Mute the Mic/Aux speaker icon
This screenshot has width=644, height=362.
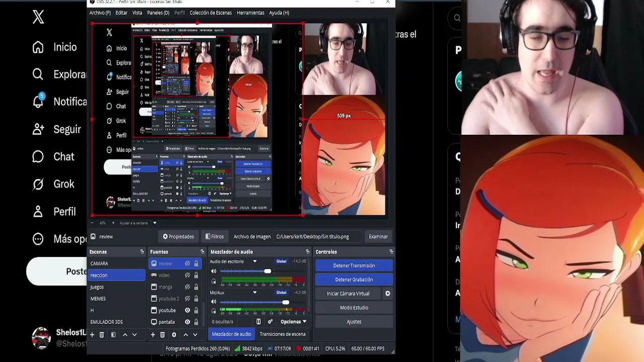[x=214, y=302]
